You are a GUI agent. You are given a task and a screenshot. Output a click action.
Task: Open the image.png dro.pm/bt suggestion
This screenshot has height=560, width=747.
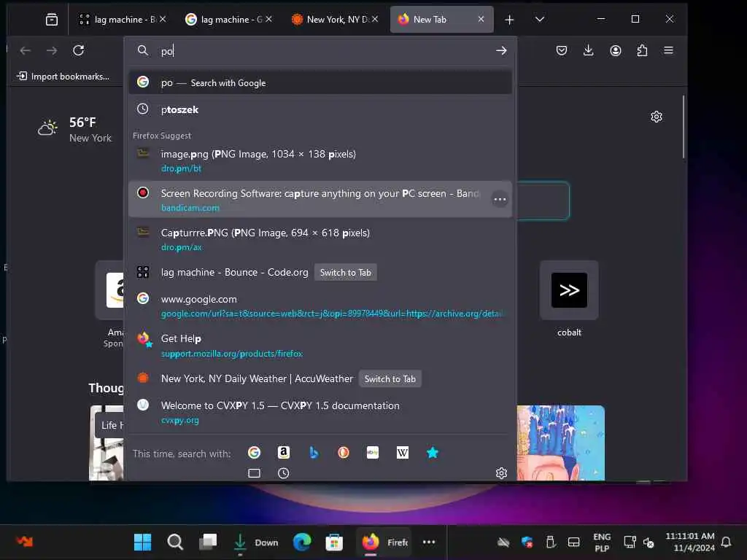pyautogui.click(x=320, y=160)
